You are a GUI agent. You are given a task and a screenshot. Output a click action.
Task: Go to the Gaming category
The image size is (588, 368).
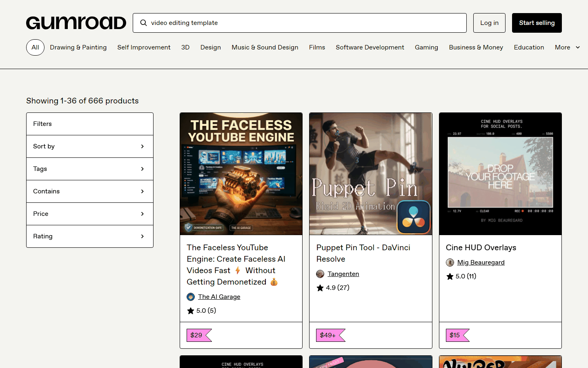[x=427, y=47]
